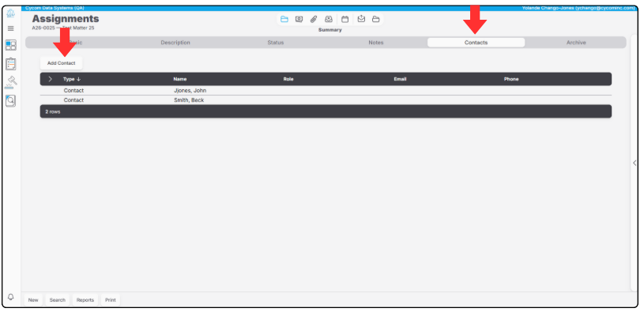This screenshot has height=312, width=644.
Task: Select the Smith, Beck name cell
Action: tap(189, 100)
